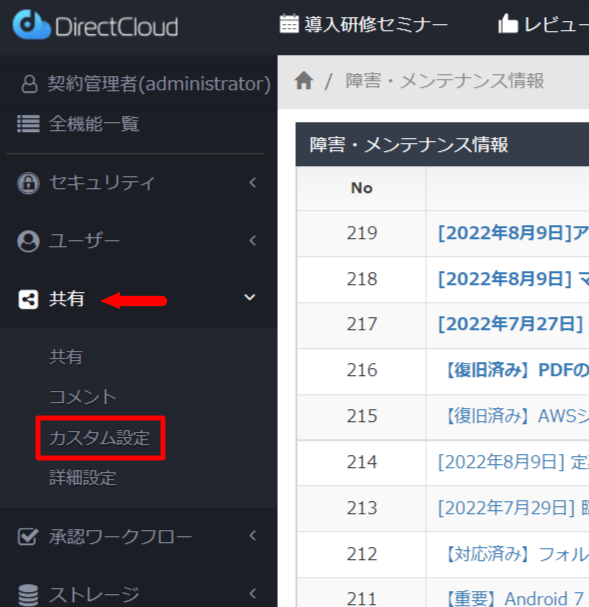Viewport: 589px width, 607px height.
Task: Expand the セキュリティ menu chevron
Action: [x=252, y=182]
